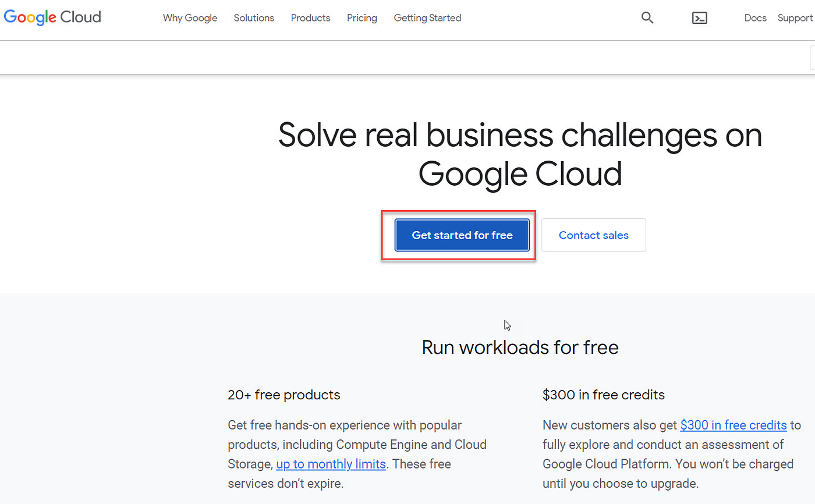
Task: Click the partially visible control at the secondary bar's right edge
Action: point(813,57)
